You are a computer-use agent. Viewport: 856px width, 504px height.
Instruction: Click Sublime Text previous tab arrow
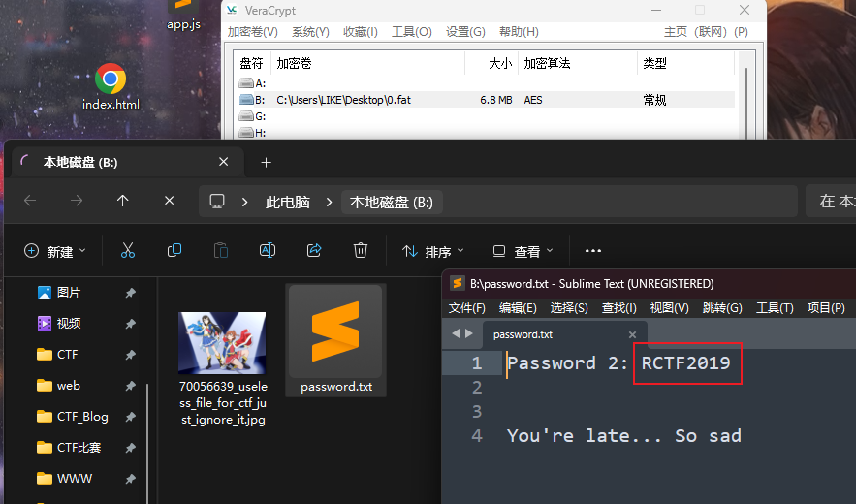coord(456,333)
